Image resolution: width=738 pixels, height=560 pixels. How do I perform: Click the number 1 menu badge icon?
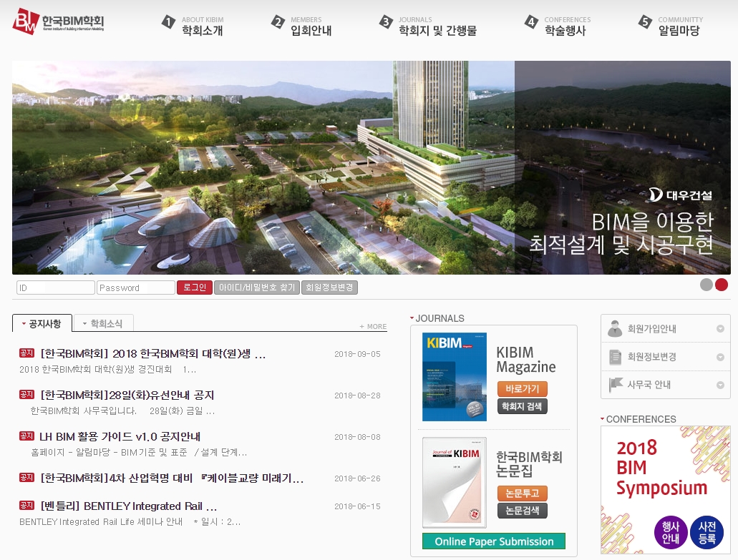(168, 21)
